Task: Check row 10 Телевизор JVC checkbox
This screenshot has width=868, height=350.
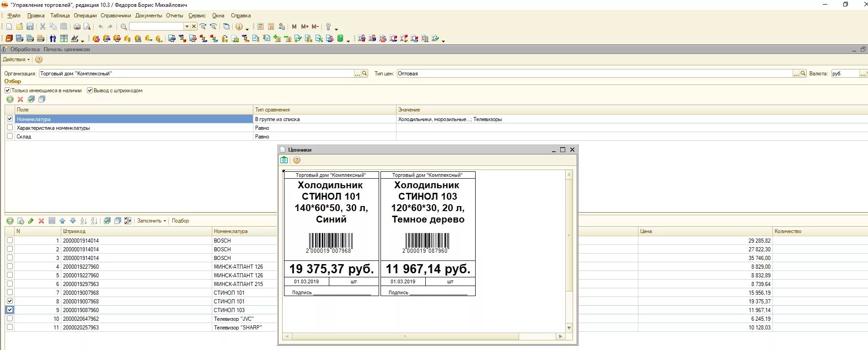Action: point(10,318)
